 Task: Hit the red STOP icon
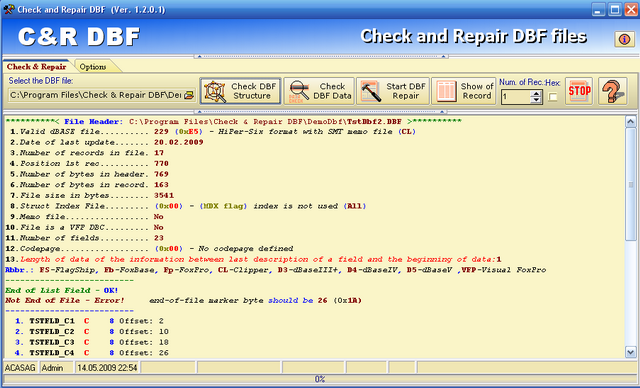coord(579,91)
